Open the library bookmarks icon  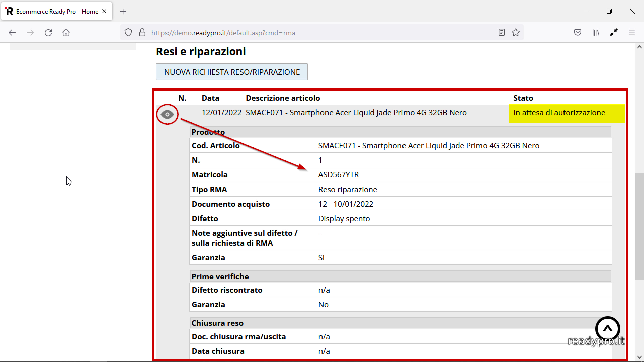coord(596,32)
